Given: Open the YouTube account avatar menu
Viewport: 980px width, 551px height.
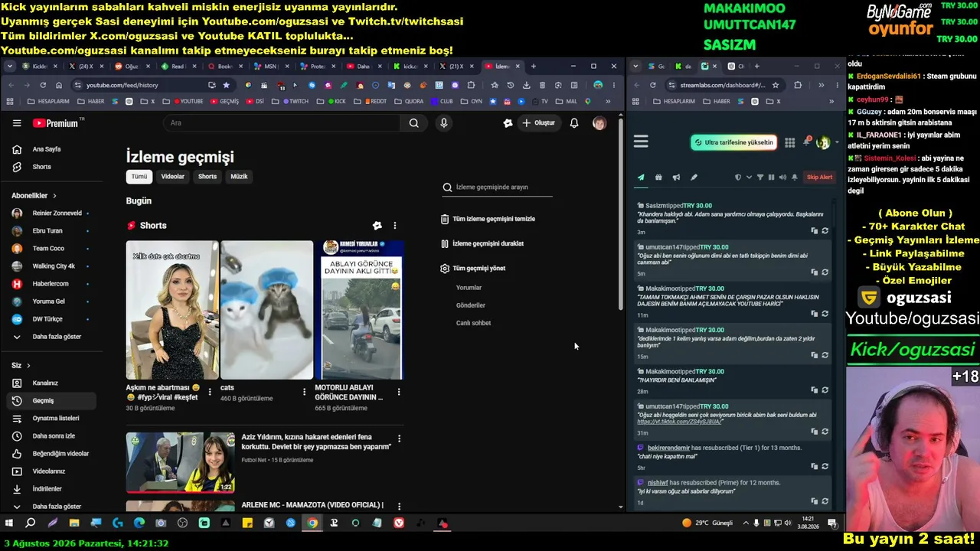Looking at the screenshot, I should click(599, 123).
